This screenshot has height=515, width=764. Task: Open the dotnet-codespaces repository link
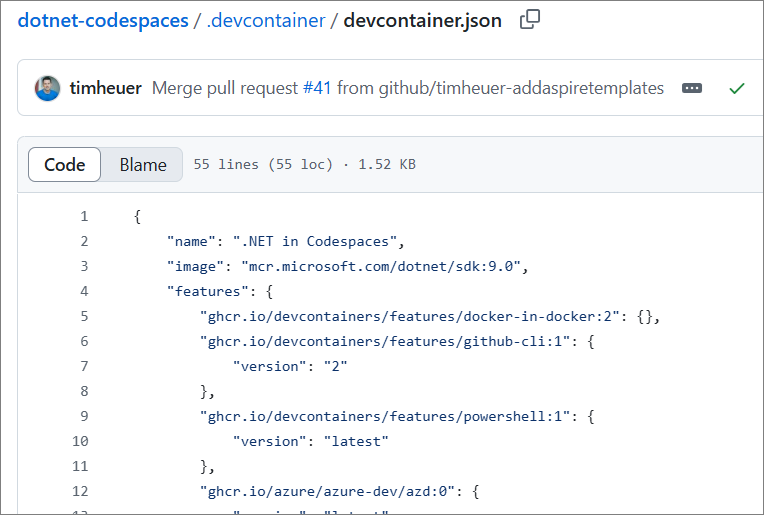[x=103, y=20]
